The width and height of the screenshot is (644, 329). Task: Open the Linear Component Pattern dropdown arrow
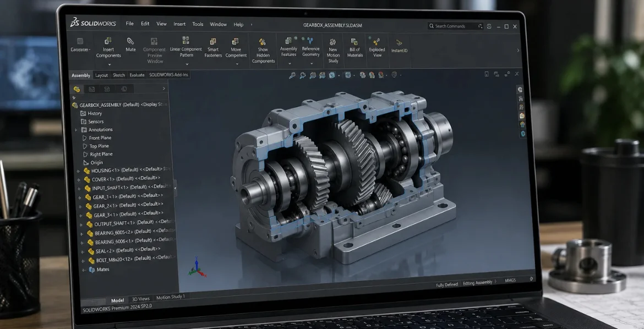(187, 64)
